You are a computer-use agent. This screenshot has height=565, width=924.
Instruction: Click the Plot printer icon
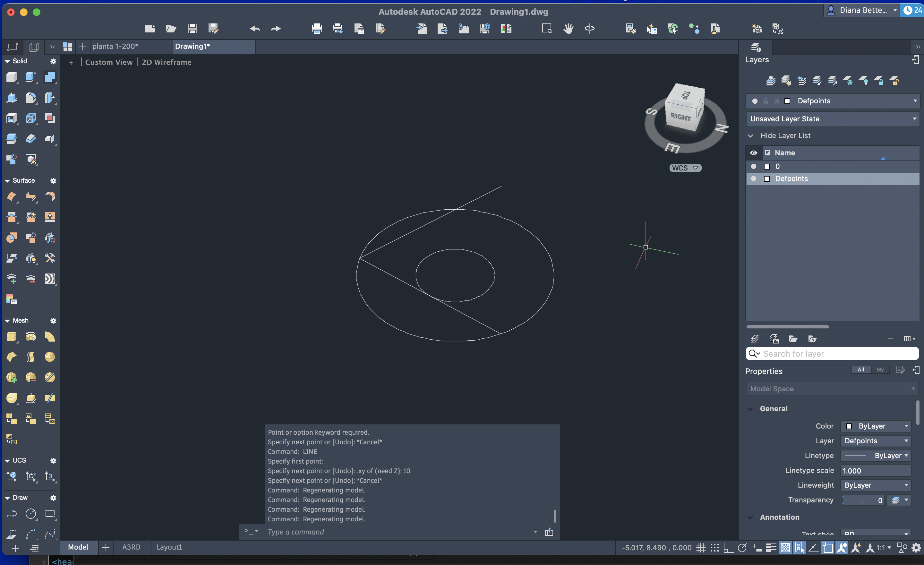point(316,29)
